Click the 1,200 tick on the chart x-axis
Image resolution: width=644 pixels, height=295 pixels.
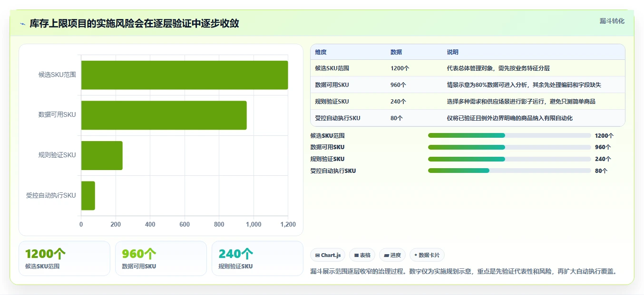288,225
